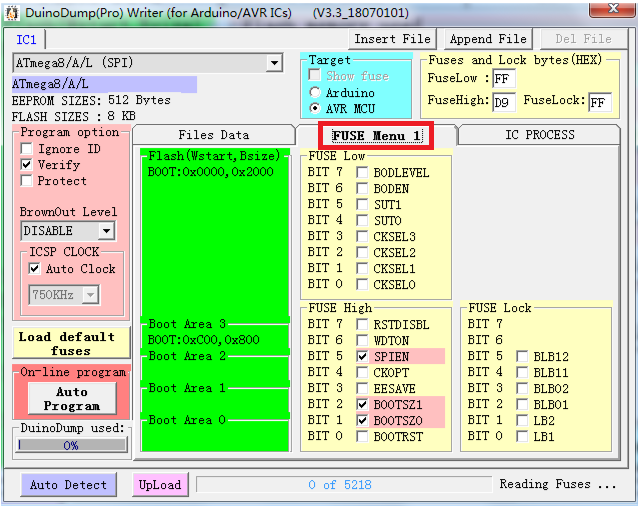Toggle the SUT1 fuse checkbox
This screenshot has width=643, height=512.
pos(362,204)
